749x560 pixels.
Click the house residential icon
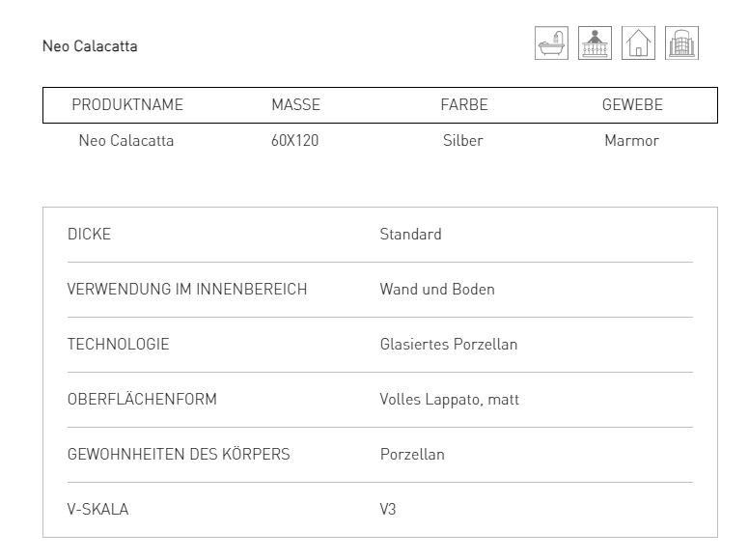(x=638, y=43)
